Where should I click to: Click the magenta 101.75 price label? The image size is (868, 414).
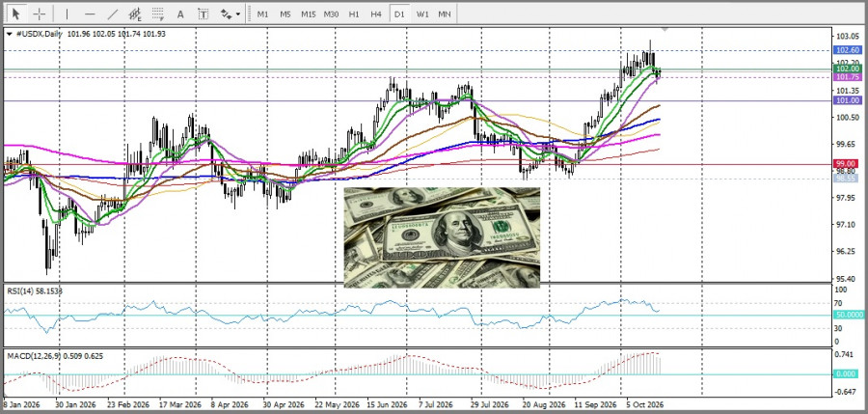847,77
